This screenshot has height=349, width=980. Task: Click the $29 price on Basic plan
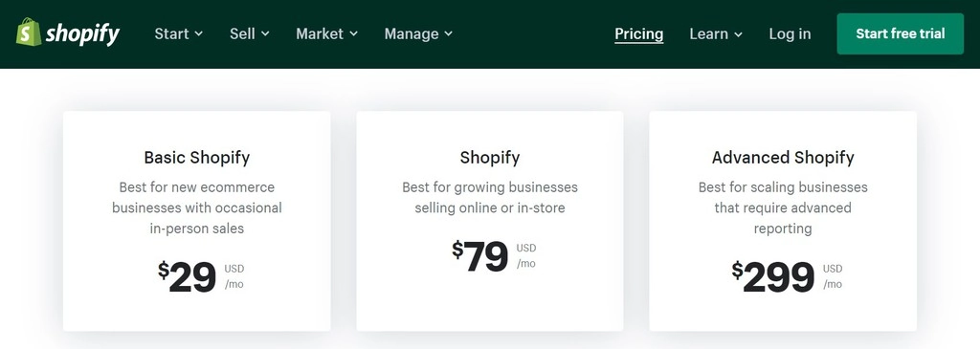coord(187,276)
